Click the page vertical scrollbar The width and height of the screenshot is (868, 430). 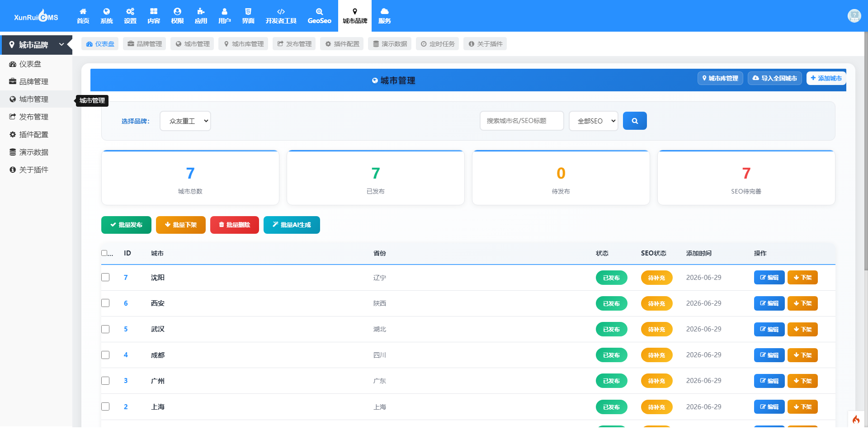click(866, 151)
